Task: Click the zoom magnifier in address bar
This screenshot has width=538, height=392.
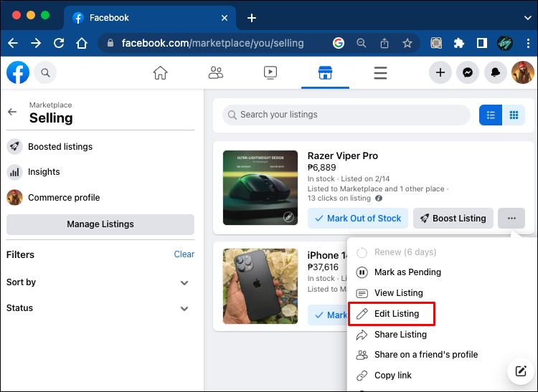Action: [x=361, y=43]
